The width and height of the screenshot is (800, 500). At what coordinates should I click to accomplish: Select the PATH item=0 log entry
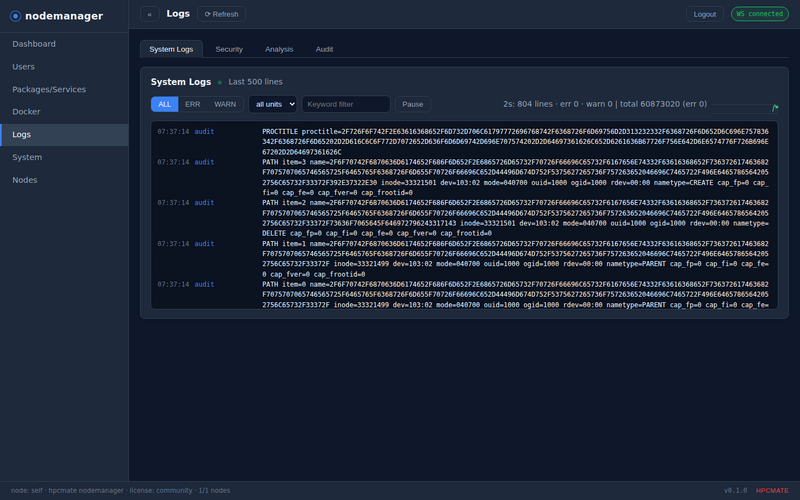pyautogui.click(x=464, y=294)
